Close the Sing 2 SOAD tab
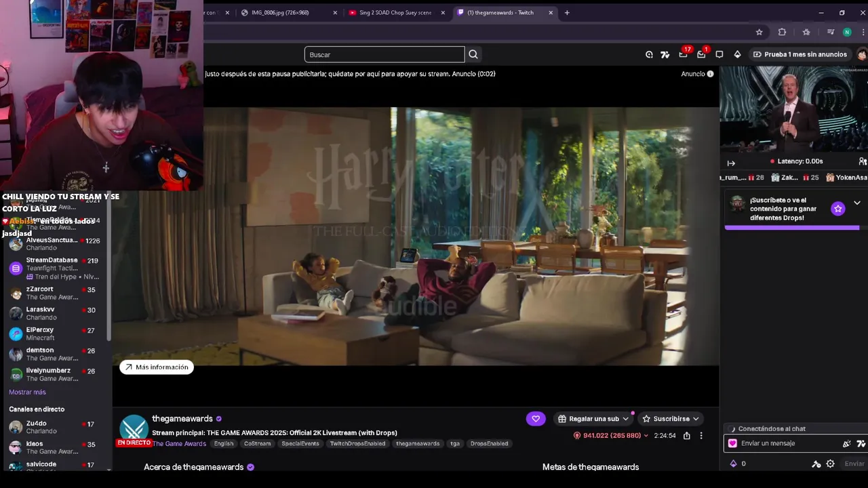 (x=443, y=12)
